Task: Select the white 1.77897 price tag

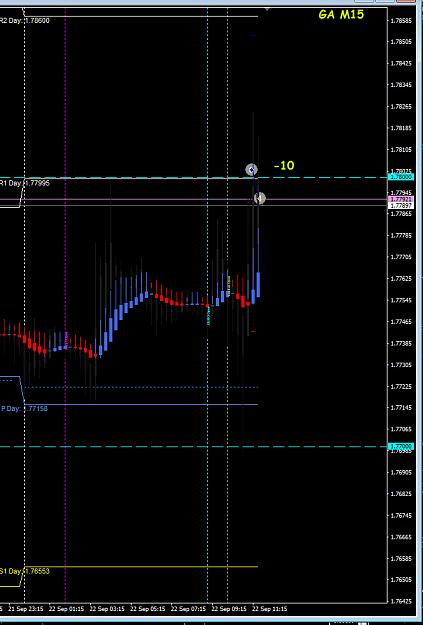Action: point(401,205)
